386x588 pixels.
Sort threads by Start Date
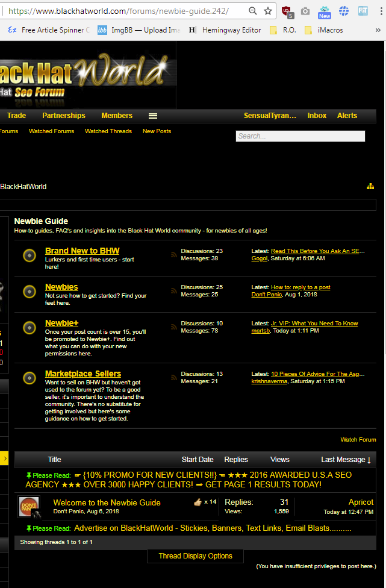198,459
